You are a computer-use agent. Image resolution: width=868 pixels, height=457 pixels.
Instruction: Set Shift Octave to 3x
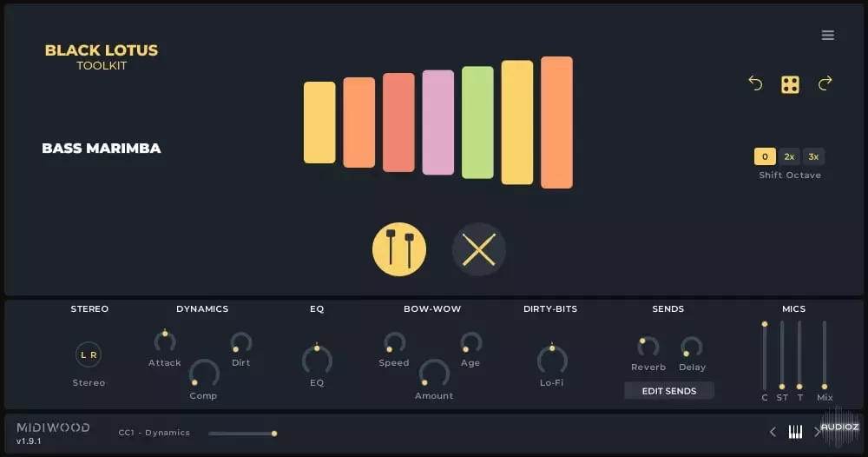coord(813,156)
